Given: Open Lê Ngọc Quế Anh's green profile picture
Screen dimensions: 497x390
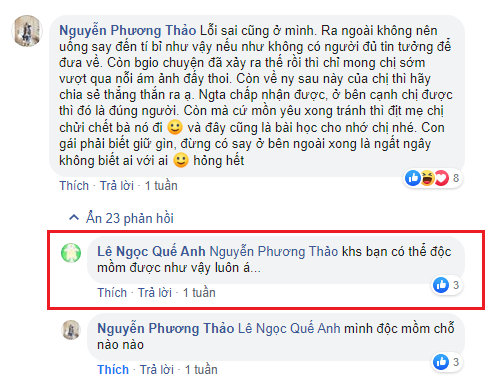Looking at the screenshot, I should (x=71, y=253).
